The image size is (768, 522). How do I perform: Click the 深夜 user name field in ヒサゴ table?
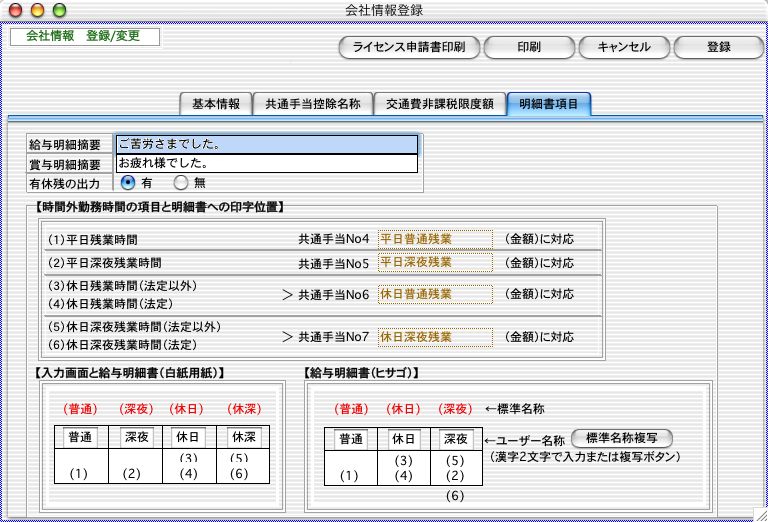[x=457, y=439]
